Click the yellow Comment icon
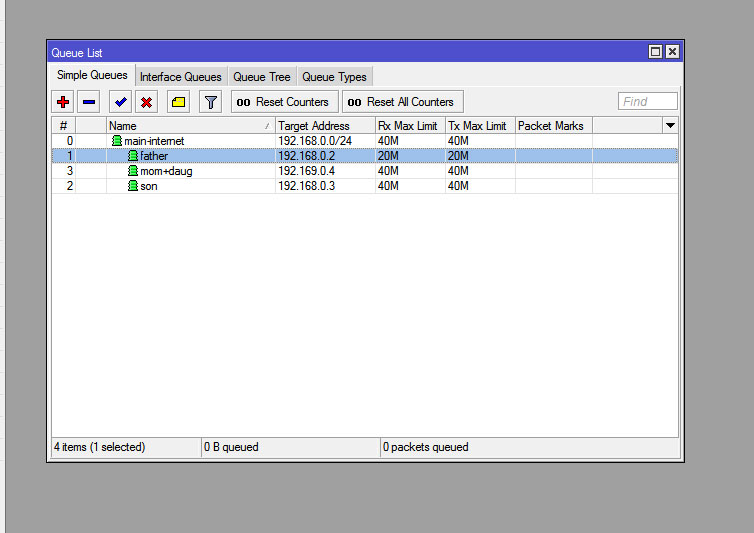754x533 pixels. (178, 102)
